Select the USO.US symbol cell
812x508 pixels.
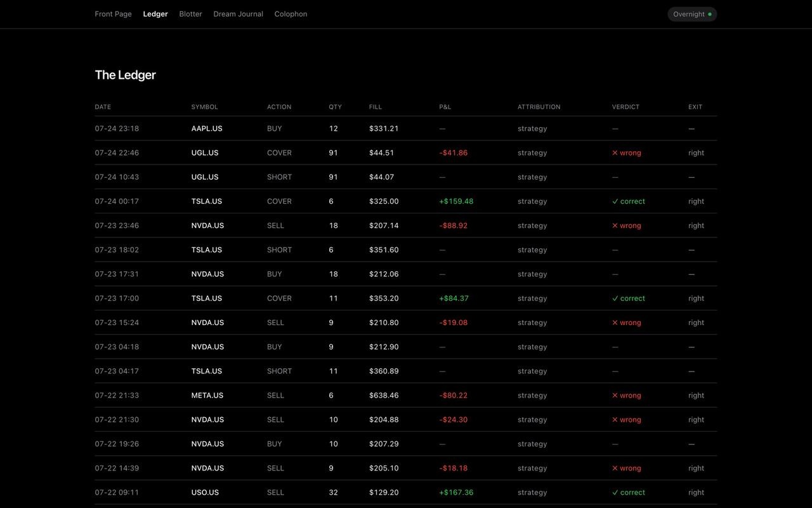pyautogui.click(x=205, y=493)
